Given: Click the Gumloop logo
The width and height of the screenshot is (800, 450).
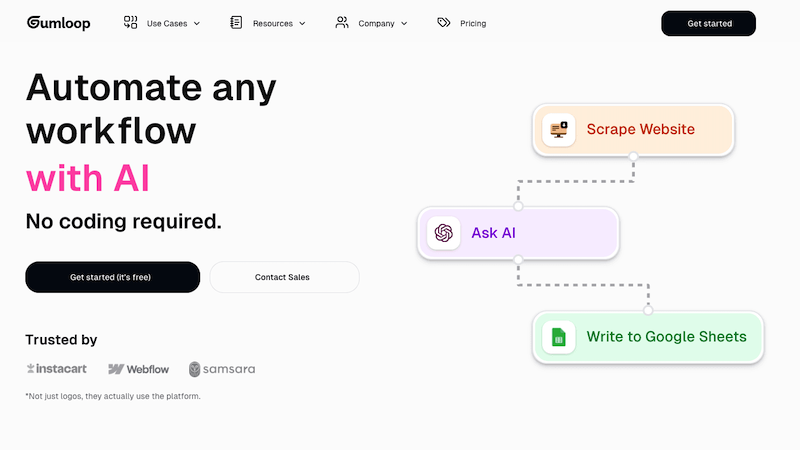Looking at the screenshot, I should [x=59, y=23].
